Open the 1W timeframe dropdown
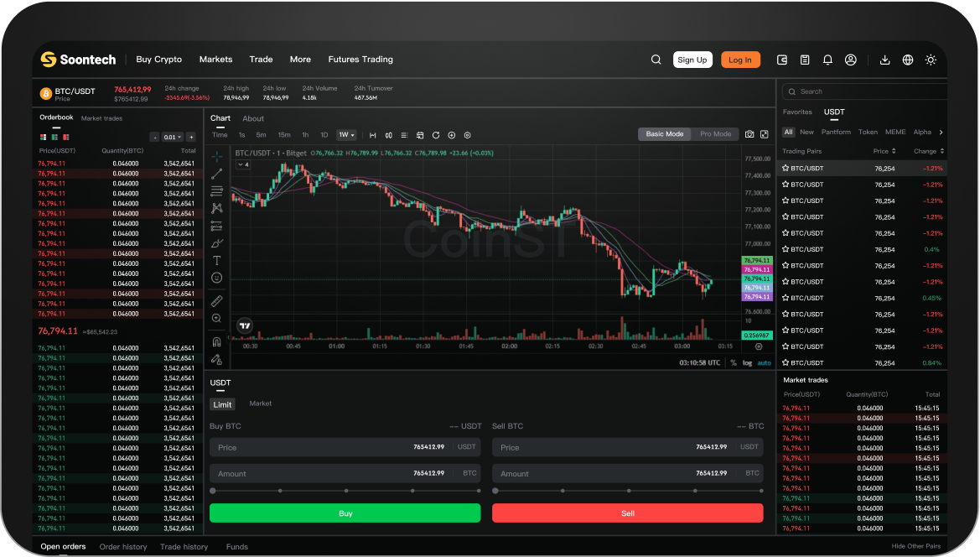 pos(346,135)
